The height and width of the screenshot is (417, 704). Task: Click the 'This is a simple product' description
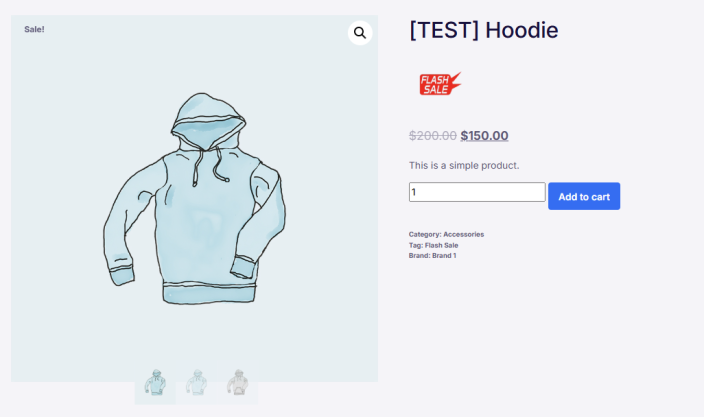point(464,166)
